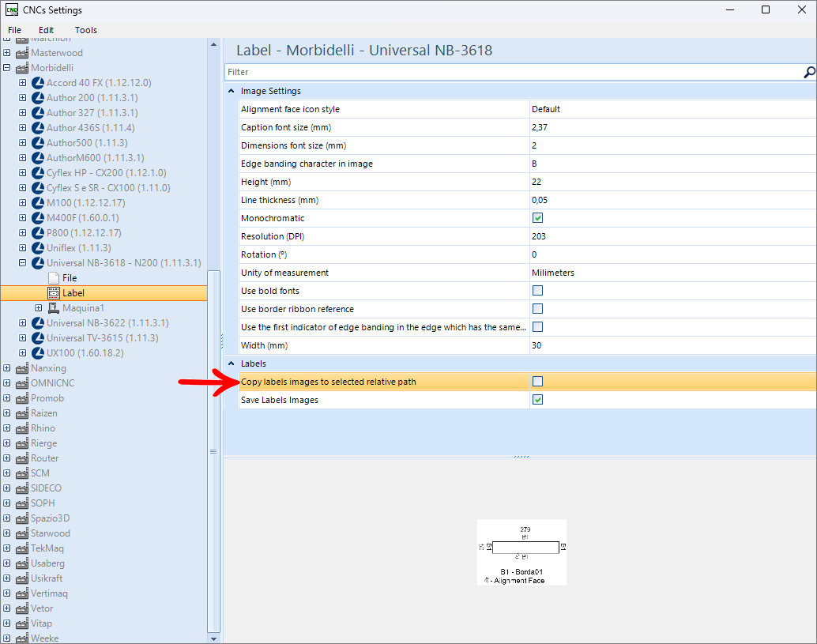817x644 pixels.
Task: Select the Starwood tree item
Action: [x=50, y=533]
